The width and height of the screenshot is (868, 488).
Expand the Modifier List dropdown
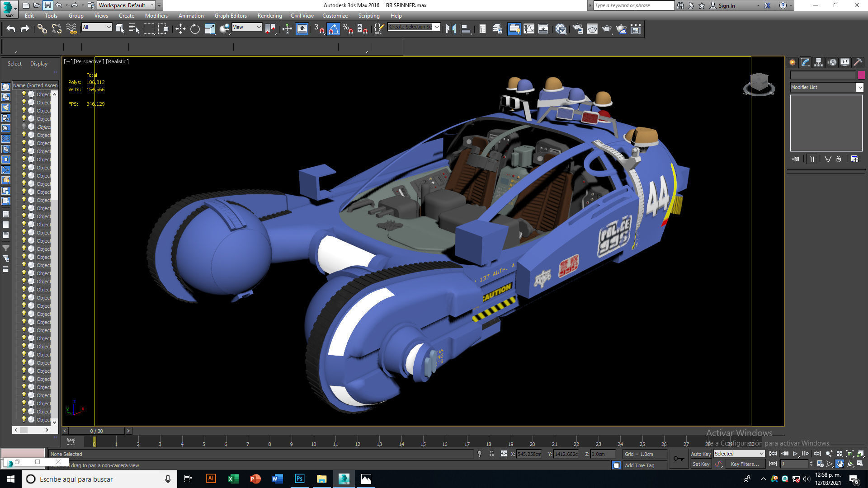(859, 87)
